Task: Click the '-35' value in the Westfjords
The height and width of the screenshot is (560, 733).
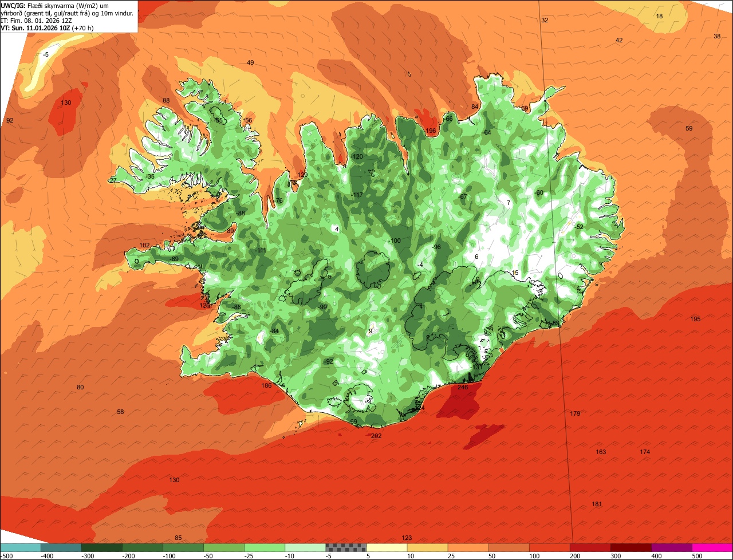Action: tap(149, 177)
